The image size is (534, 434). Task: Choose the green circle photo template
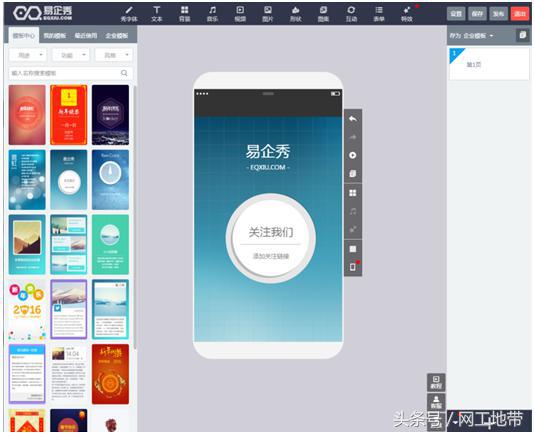coord(110,244)
